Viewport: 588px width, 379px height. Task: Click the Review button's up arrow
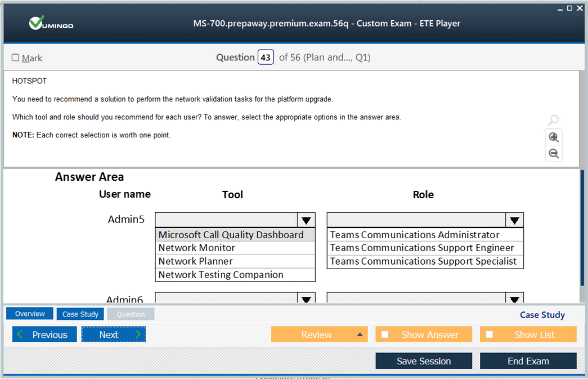(360, 335)
